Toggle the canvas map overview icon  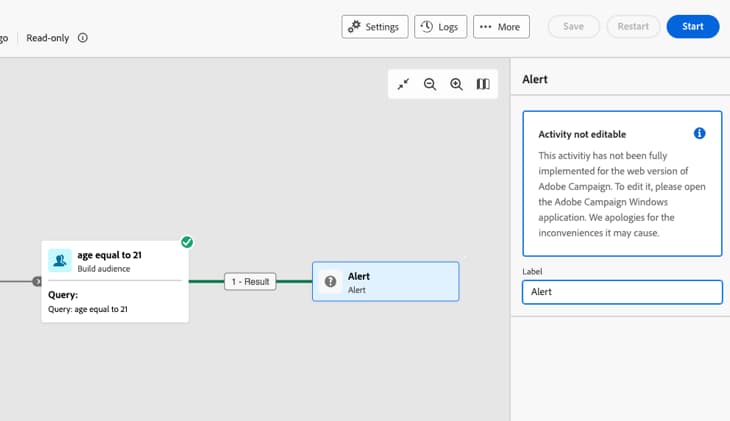pyautogui.click(x=483, y=84)
